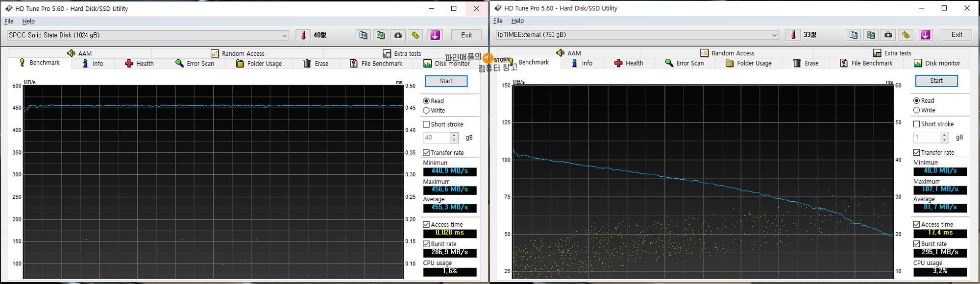The width and height of the screenshot is (980, 284).
Task: Copy info to clipboard in left window
Action: click(x=363, y=35)
